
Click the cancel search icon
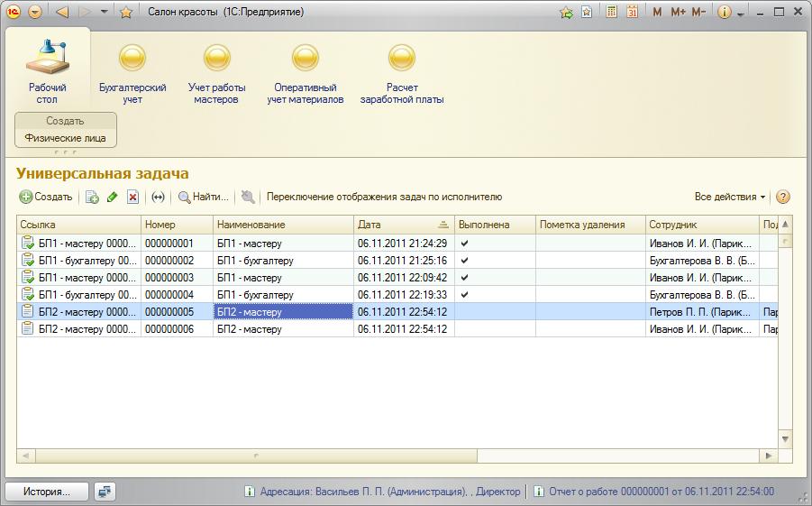pos(248,197)
